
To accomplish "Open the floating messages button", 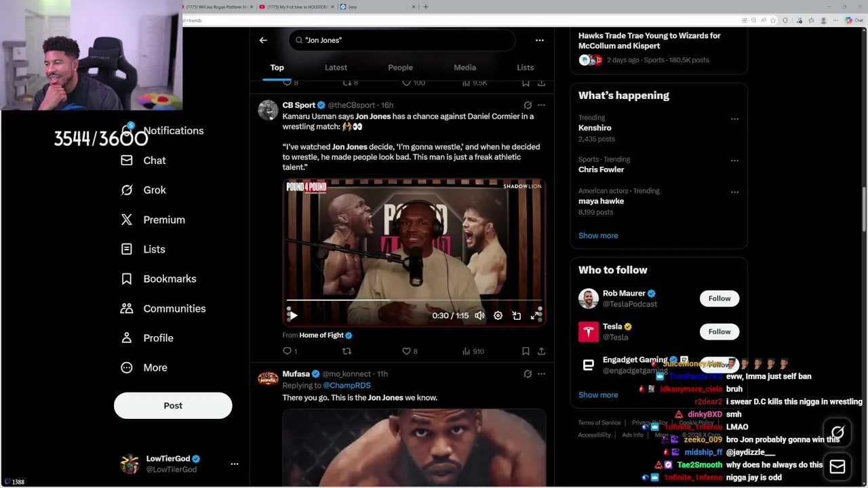I will [x=837, y=467].
